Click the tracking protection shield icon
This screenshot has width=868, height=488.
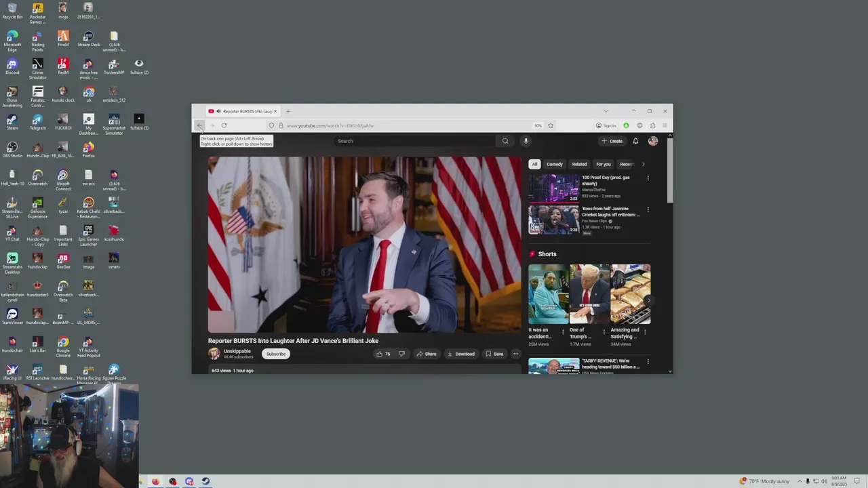pyautogui.click(x=271, y=125)
